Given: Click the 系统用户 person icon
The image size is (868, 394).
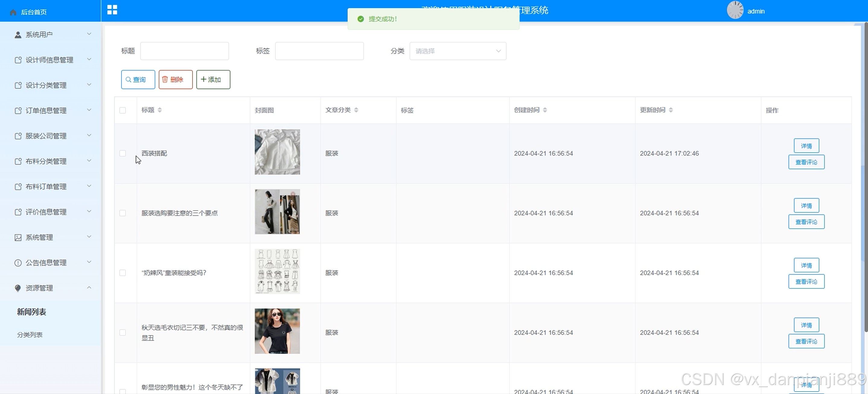Looking at the screenshot, I should (x=18, y=35).
